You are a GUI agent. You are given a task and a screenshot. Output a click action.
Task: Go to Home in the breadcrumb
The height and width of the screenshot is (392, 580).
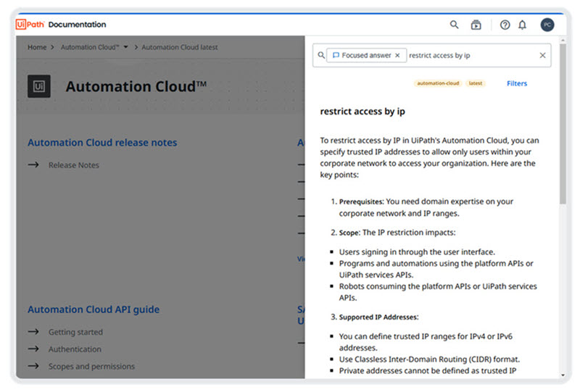point(37,47)
